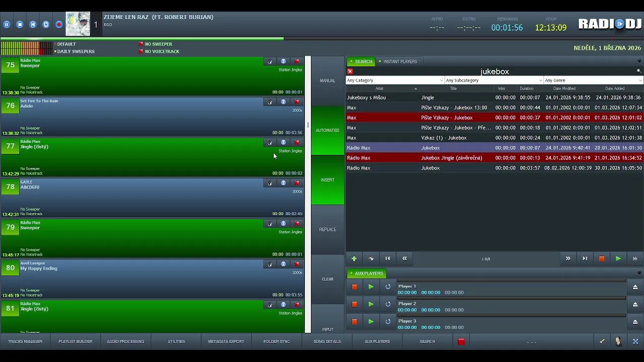The height and width of the screenshot is (362, 644).
Task: Toggle NO VOICETRACK option
Action: pyautogui.click(x=158, y=51)
